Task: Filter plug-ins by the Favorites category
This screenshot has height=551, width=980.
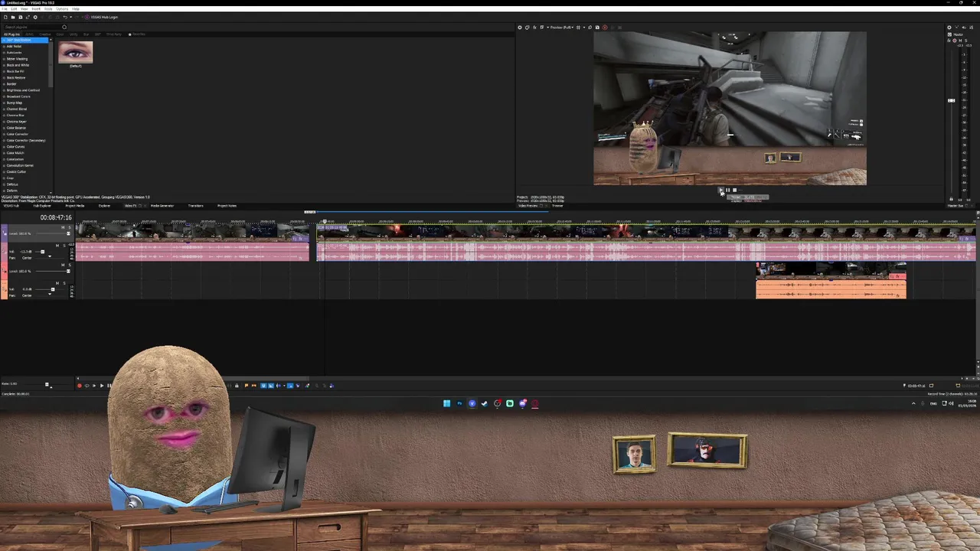Action: pyautogui.click(x=136, y=34)
